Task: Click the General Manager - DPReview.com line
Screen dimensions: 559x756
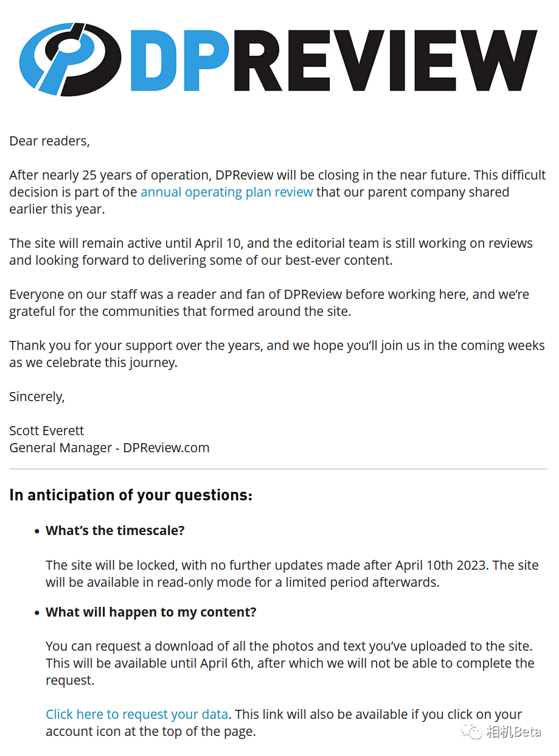Action: (109, 447)
